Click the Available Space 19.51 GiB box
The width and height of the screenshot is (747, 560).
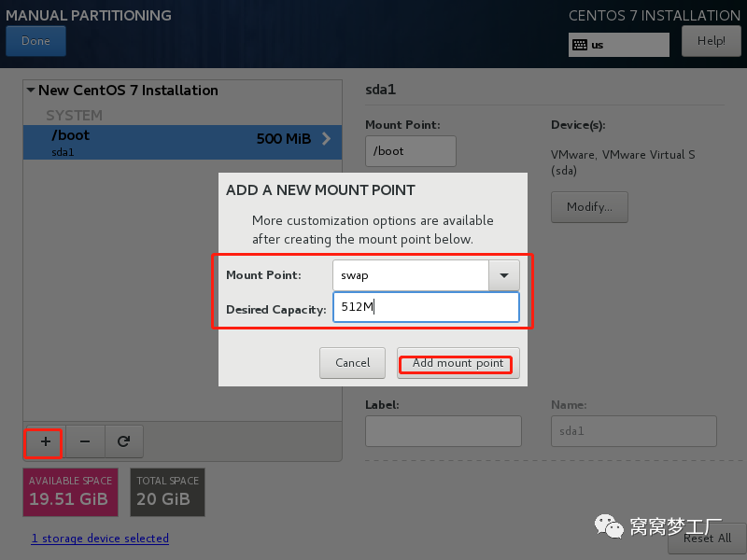[71, 492]
